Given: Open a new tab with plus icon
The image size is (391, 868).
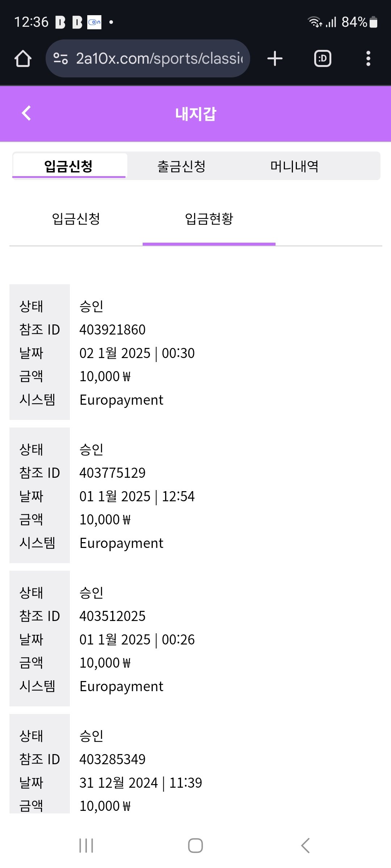Looking at the screenshot, I should (275, 59).
